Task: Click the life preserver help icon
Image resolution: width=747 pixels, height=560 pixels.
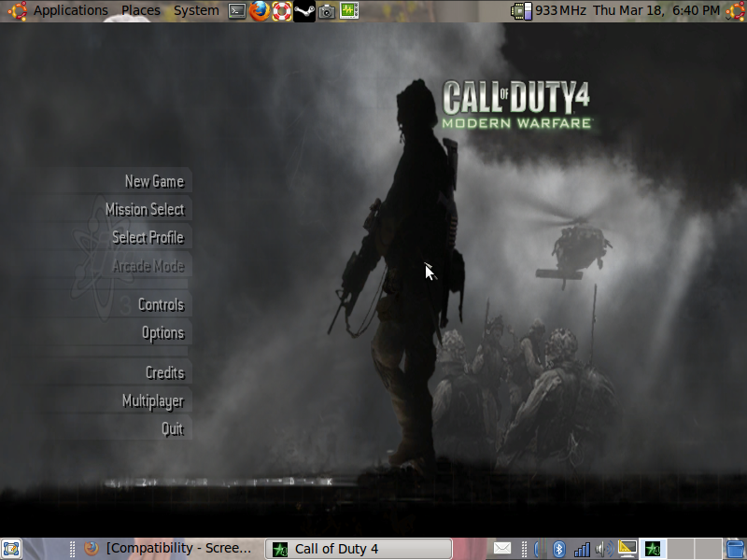Action: [x=282, y=11]
